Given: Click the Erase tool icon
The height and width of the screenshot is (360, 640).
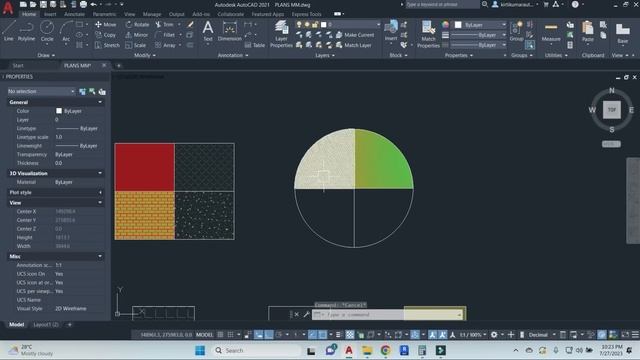Looking at the screenshot, I should coord(190,24).
